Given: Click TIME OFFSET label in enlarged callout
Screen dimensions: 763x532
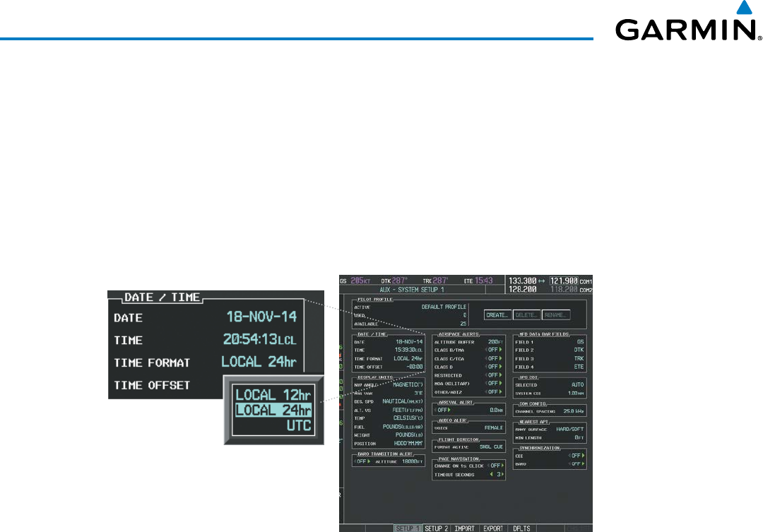Looking at the screenshot, I should point(152,385).
